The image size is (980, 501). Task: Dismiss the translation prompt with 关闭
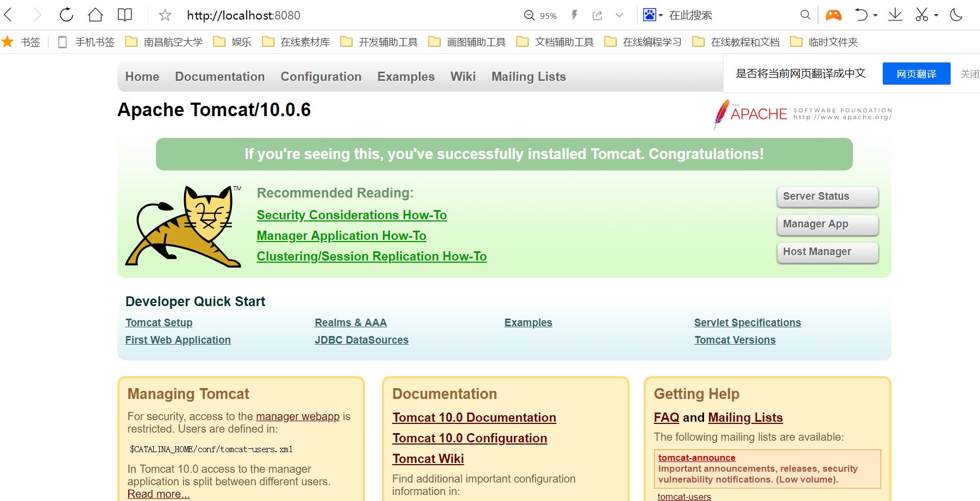[970, 74]
